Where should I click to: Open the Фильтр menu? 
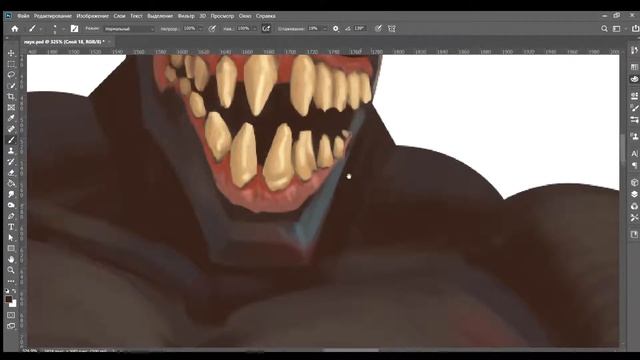pyautogui.click(x=186, y=16)
